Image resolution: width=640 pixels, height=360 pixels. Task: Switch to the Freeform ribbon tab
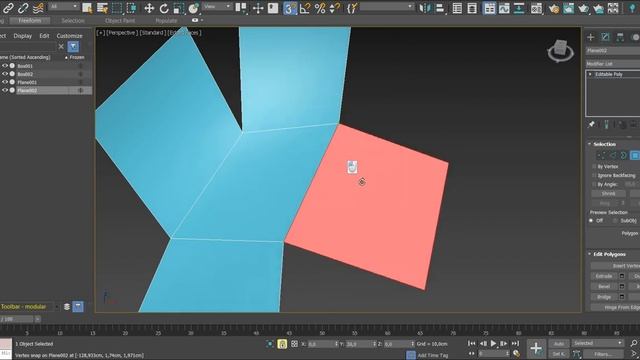point(30,20)
